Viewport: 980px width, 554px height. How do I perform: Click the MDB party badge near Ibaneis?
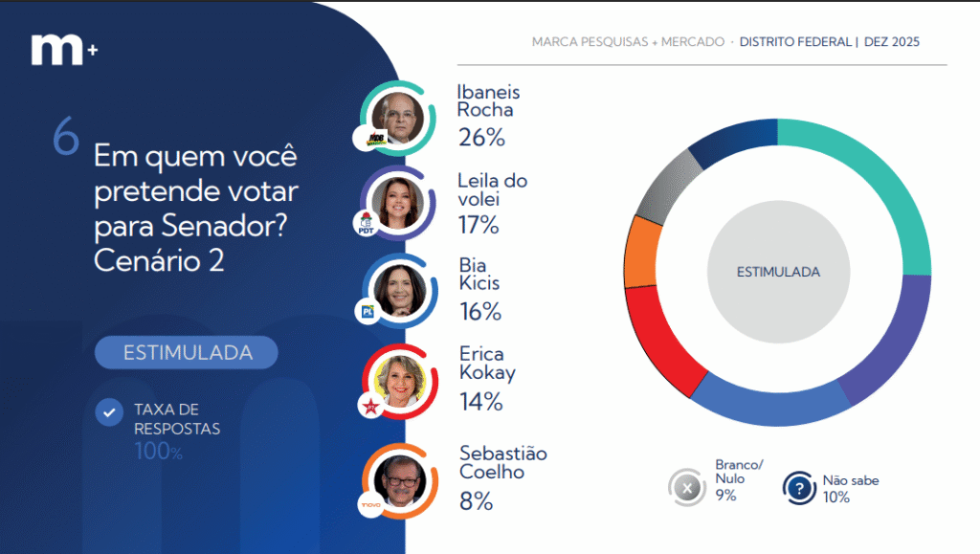[x=367, y=139]
